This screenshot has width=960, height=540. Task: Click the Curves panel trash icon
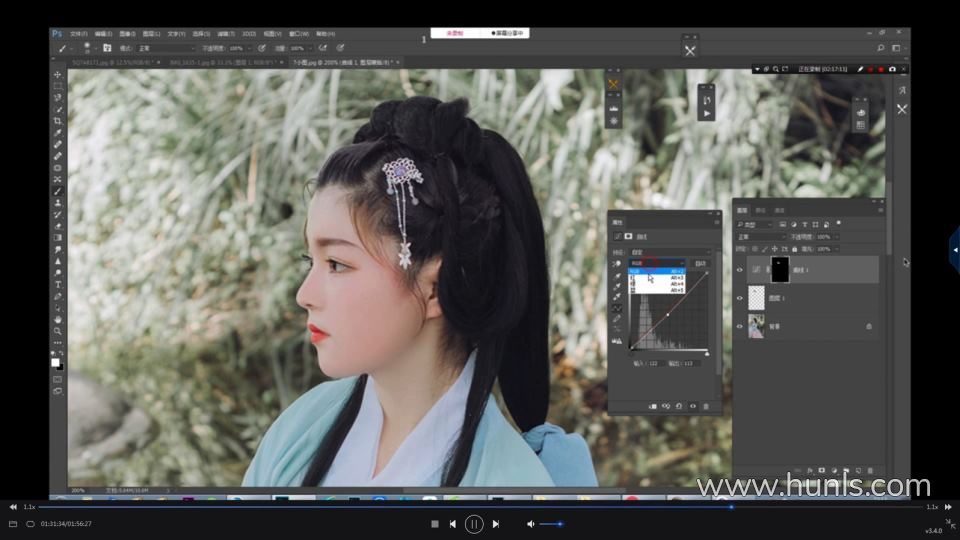click(706, 406)
